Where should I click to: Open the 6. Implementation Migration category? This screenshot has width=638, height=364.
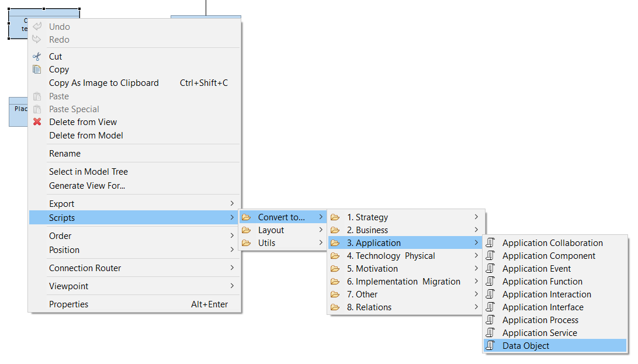click(406, 282)
